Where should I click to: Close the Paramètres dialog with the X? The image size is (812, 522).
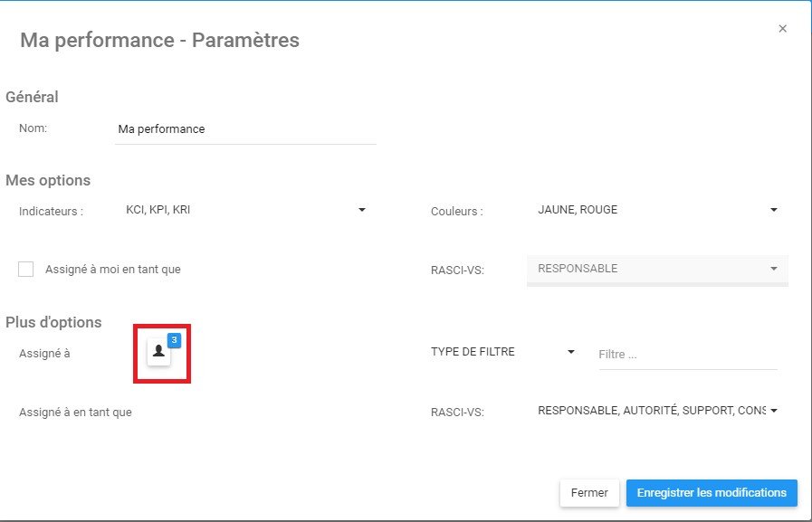pyautogui.click(x=782, y=29)
